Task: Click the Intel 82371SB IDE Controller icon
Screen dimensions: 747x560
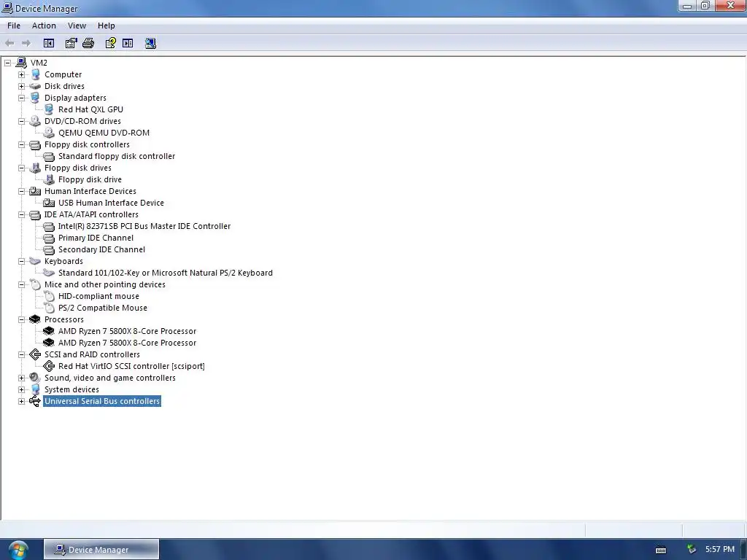Action: pos(49,226)
